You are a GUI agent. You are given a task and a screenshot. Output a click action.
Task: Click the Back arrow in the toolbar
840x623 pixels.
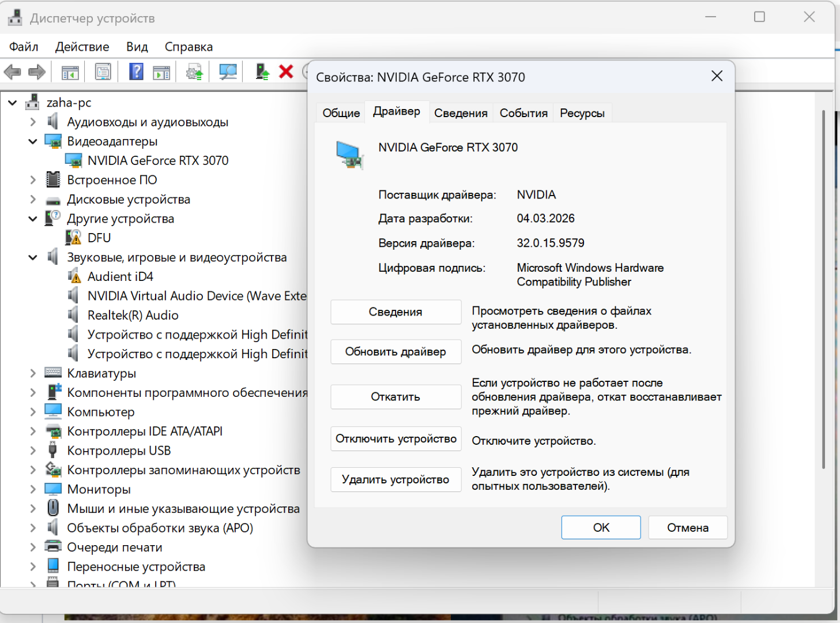pos(13,72)
